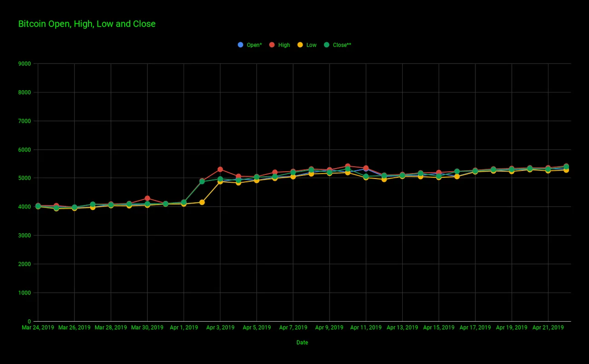Click the x-axis label "Apr 5, 2019"
This screenshot has width=589, height=364.
click(x=257, y=328)
